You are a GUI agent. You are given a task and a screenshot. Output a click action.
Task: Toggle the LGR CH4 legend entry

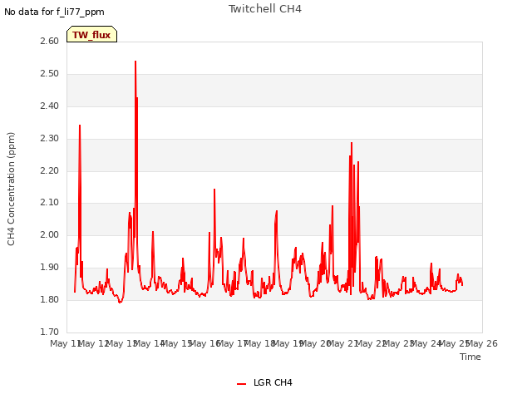(x=264, y=382)
